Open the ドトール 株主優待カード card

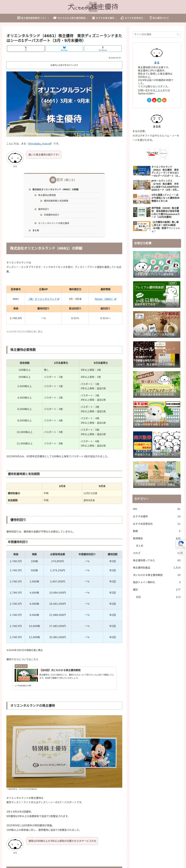[157, 354]
